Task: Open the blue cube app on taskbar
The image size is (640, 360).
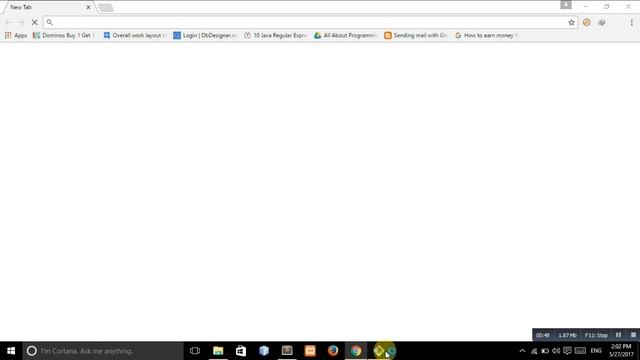Action: tap(264, 351)
